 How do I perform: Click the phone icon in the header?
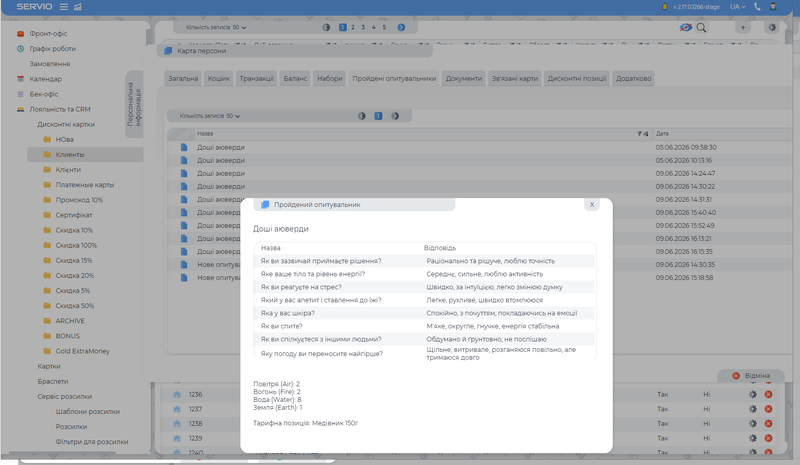[x=757, y=7]
